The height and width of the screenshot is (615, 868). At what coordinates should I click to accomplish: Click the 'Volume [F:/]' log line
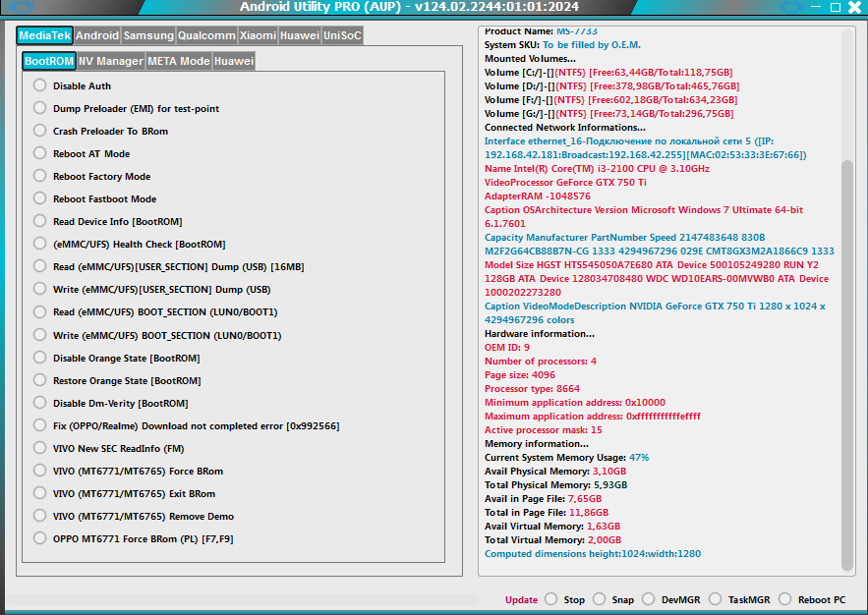point(610,100)
